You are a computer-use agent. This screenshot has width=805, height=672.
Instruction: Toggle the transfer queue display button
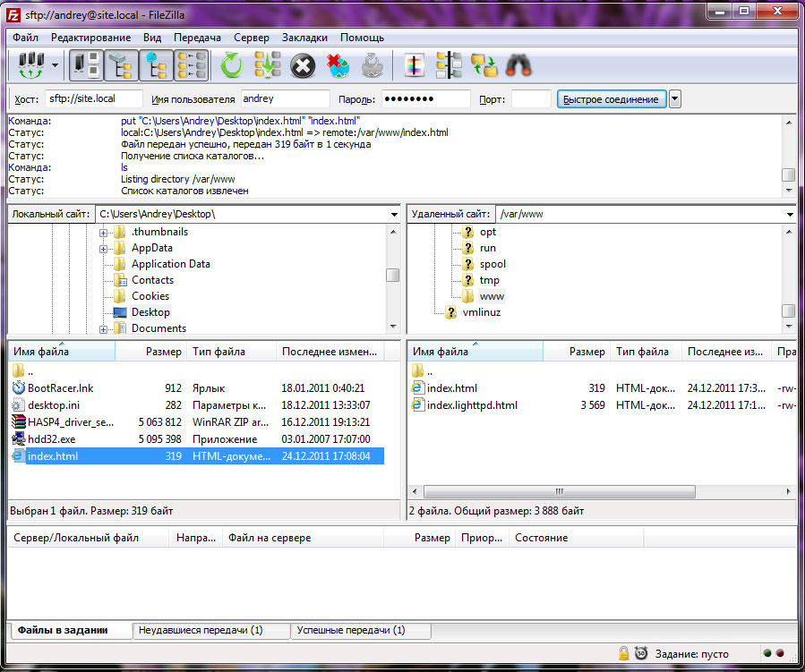pyautogui.click(x=192, y=65)
